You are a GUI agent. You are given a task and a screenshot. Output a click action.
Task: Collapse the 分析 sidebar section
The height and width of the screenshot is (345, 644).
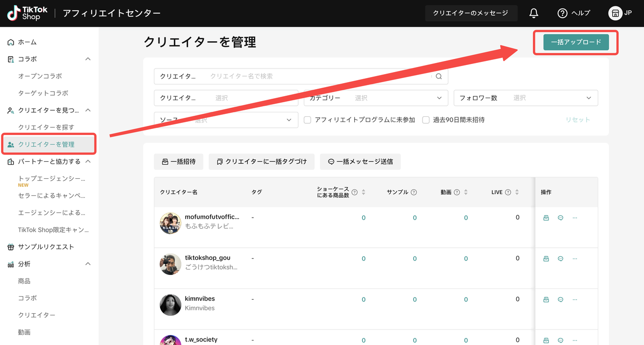coord(88,264)
